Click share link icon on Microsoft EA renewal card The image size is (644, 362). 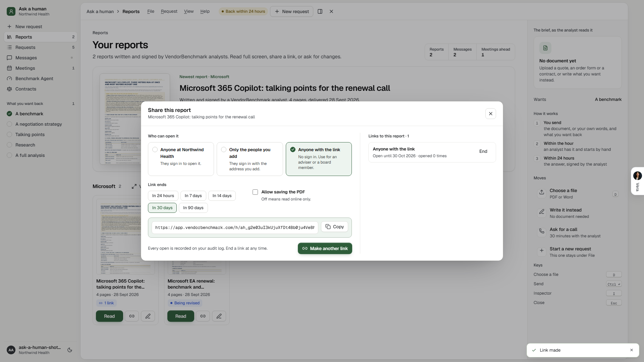(203, 316)
